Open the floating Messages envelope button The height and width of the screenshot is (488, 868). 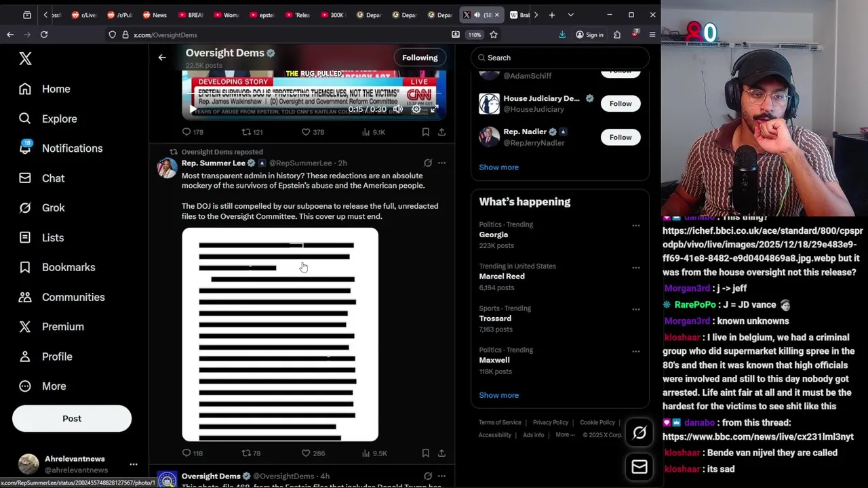[x=639, y=467]
